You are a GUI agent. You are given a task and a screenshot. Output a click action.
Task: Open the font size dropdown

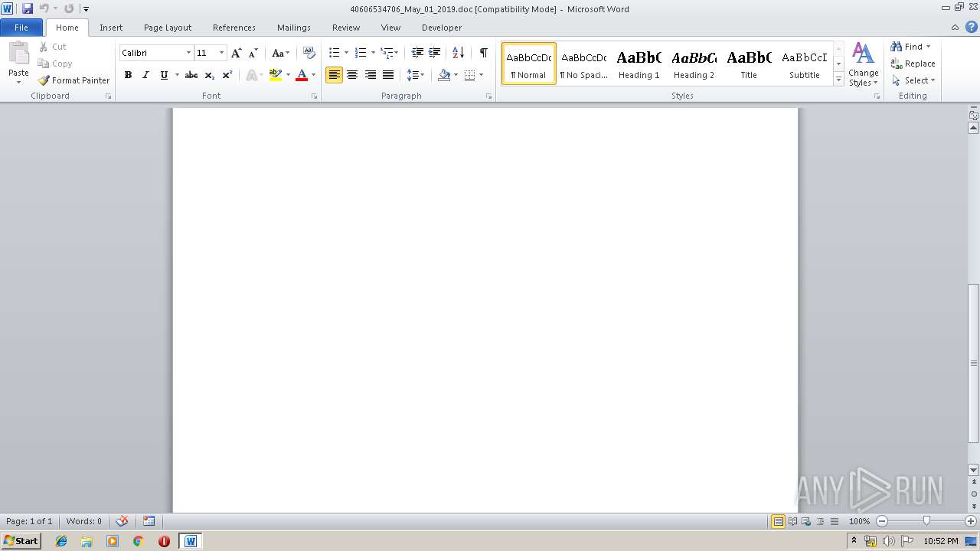[222, 53]
